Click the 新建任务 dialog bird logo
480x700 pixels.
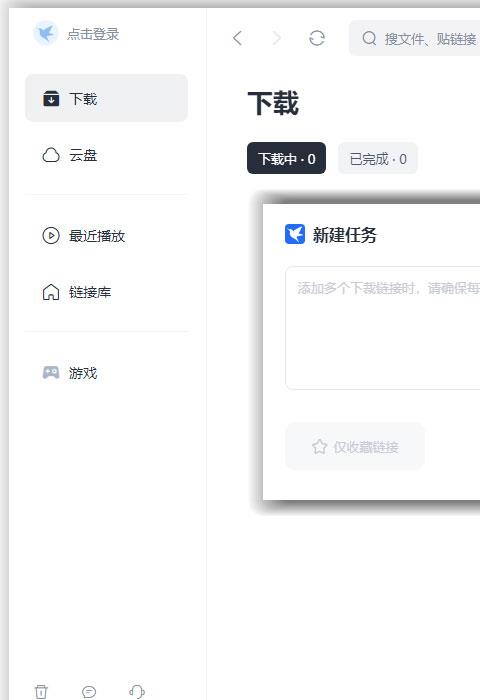click(295, 234)
